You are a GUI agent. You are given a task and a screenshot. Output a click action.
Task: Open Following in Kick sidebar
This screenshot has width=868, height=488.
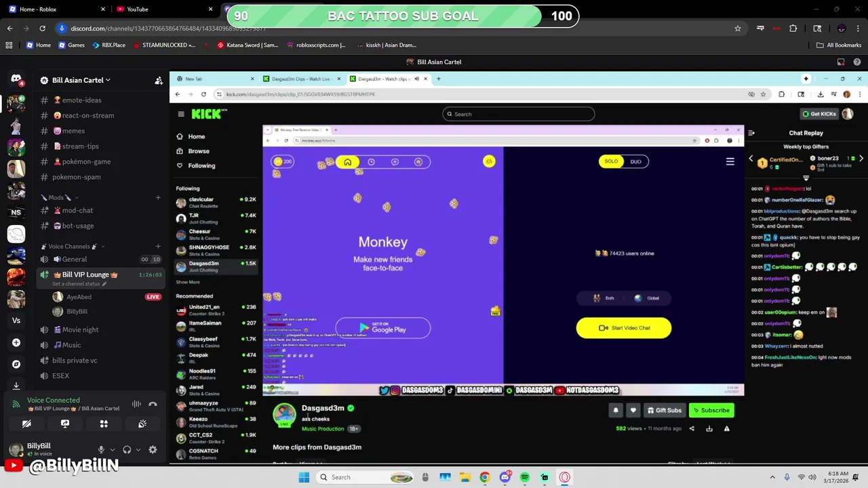(x=201, y=165)
